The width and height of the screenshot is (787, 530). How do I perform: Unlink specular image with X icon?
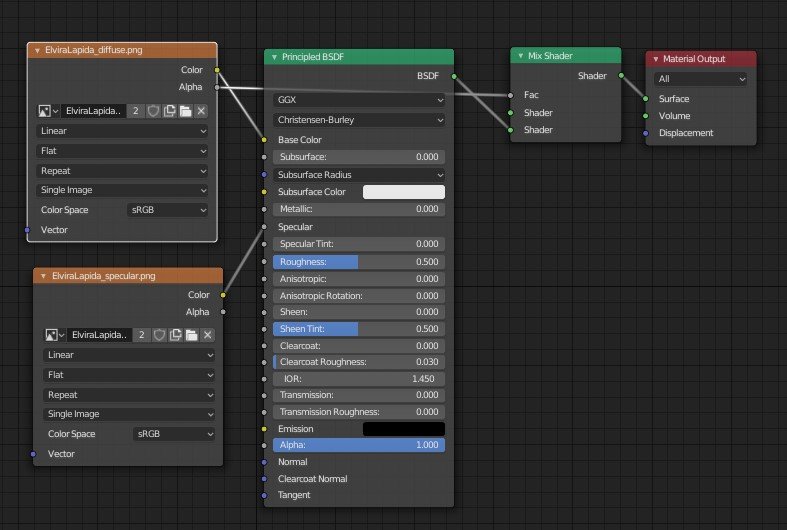coord(208,335)
